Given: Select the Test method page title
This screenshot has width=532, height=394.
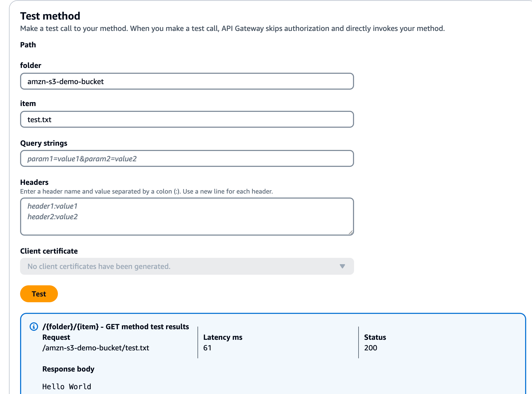Looking at the screenshot, I should pos(50,16).
